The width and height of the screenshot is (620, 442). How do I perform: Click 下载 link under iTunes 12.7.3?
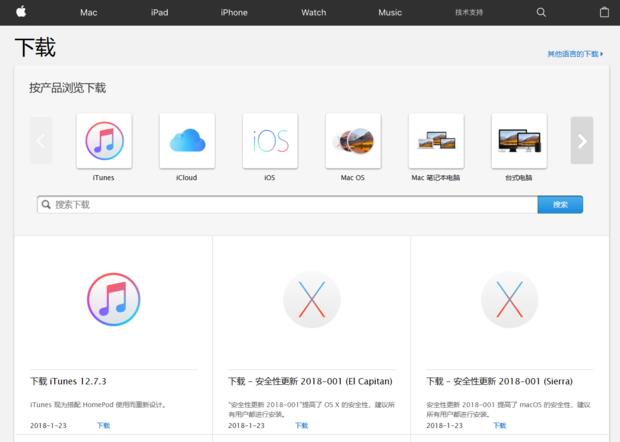click(x=103, y=425)
